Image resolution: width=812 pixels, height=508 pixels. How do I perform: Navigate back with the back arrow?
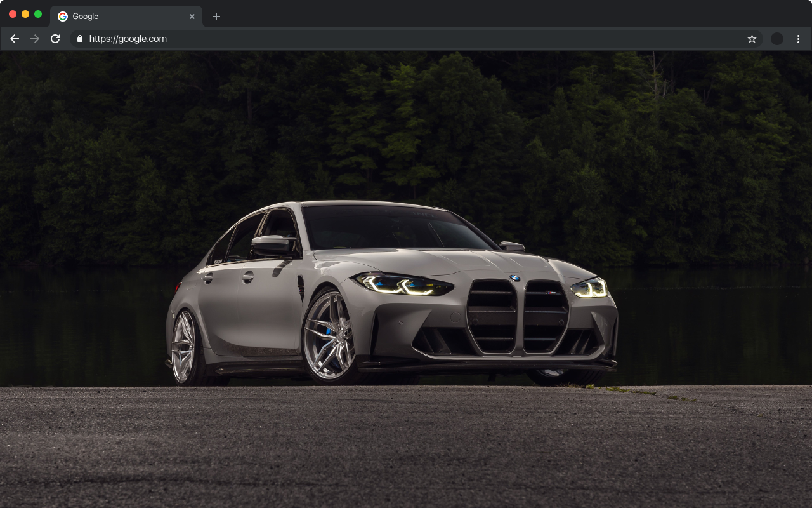(x=15, y=39)
